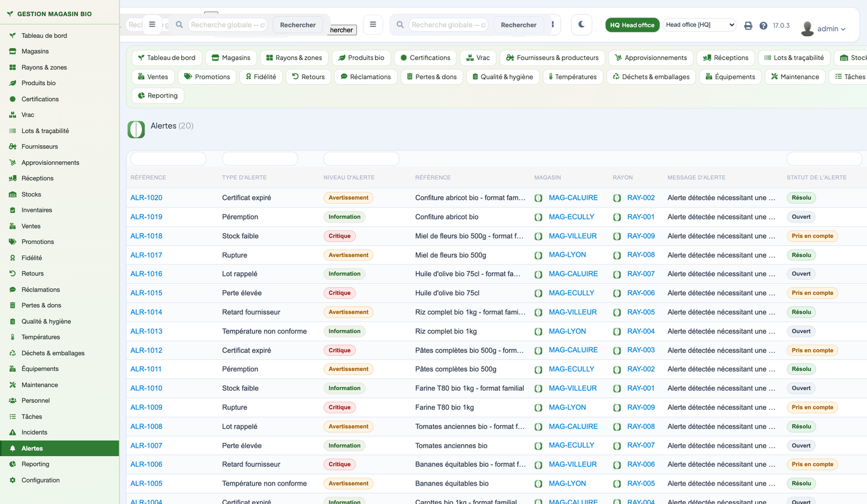
Task: Open RAY-008 link in the ALR-1017 row
Action: point(641,255)
